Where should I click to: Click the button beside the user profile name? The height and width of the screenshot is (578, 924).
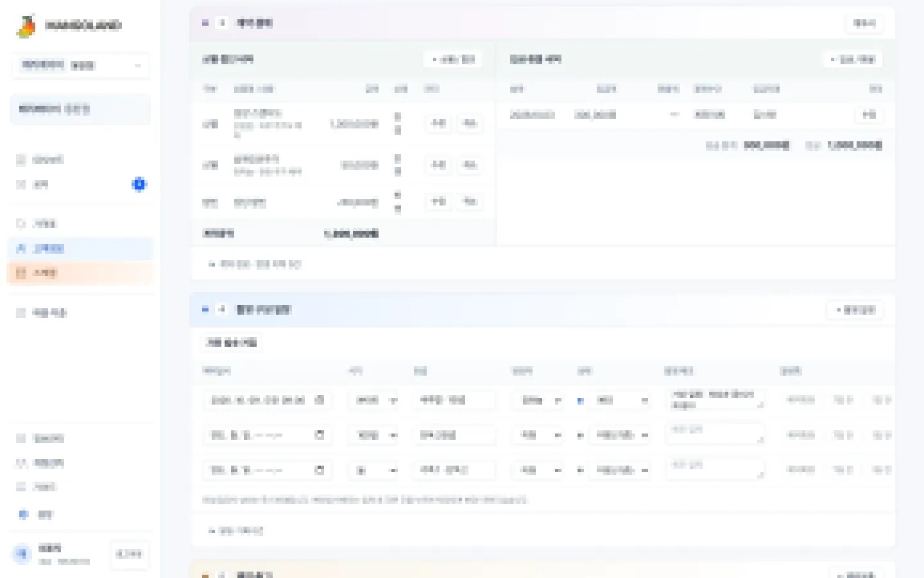coord(129,554)
